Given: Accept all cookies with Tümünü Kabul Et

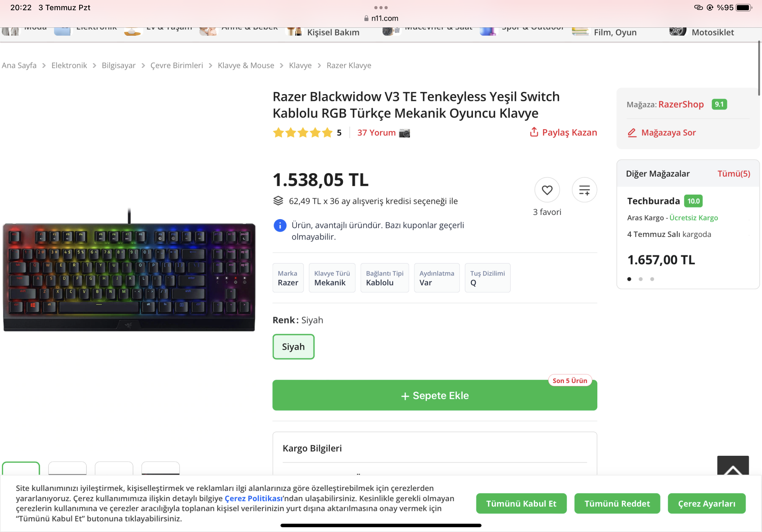Looking at the screenshot, I should pyautogui.click(x=521, y=504).
